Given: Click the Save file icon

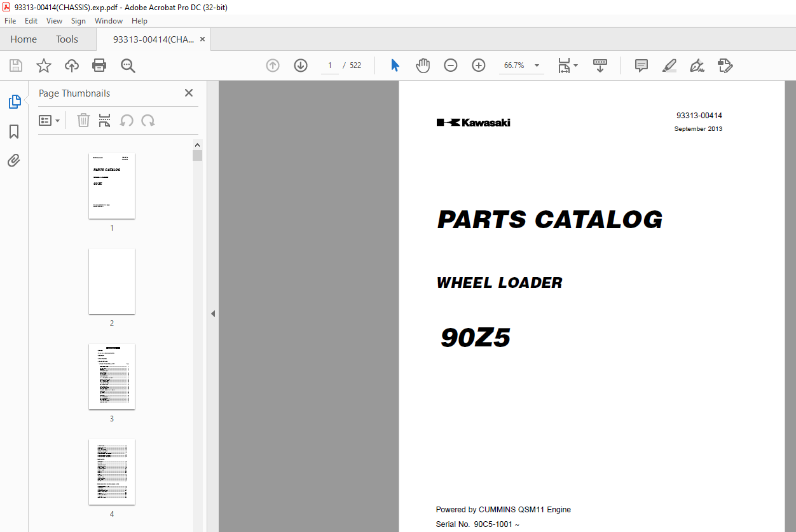Looking at the screenshot, I should [16, 65].
